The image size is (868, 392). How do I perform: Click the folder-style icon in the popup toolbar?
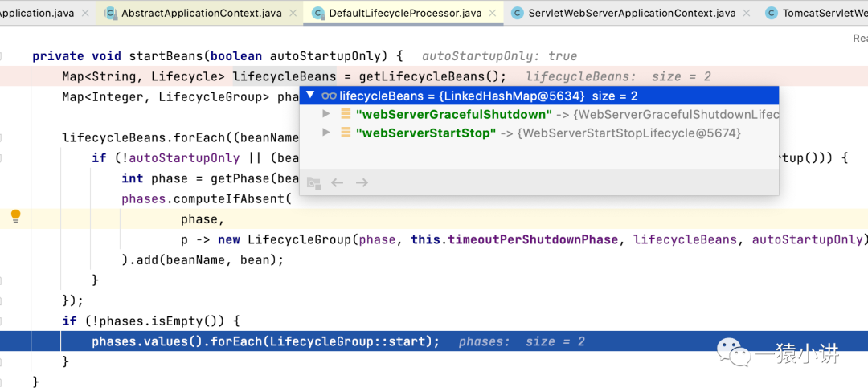pos(314,182)
